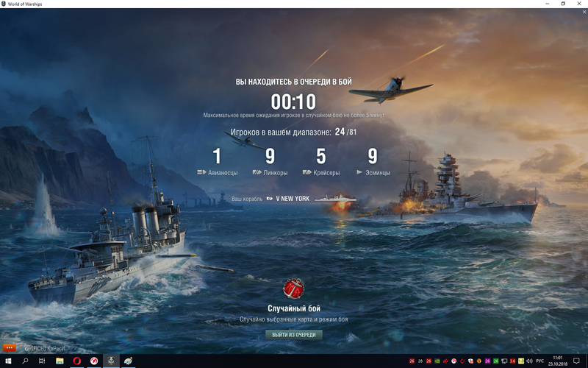Open the orange chat speech-bubble button

pos(9,348)
